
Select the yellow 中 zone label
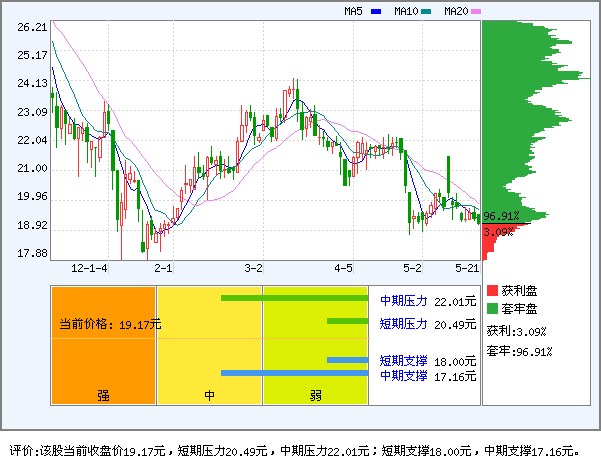[x=210, y=395]
